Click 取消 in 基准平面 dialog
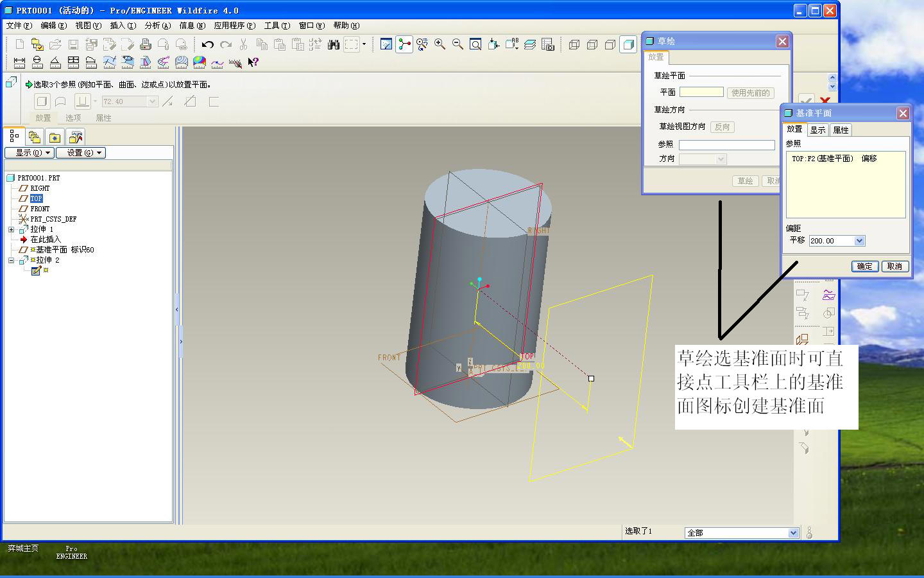This screenshot has width=924, height=578. pos(894,266)
